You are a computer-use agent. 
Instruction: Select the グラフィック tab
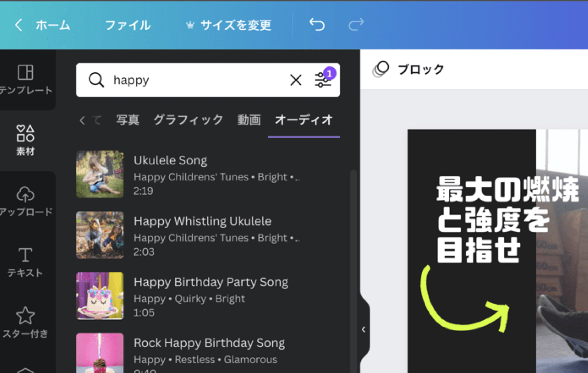(x=188, y=120)
